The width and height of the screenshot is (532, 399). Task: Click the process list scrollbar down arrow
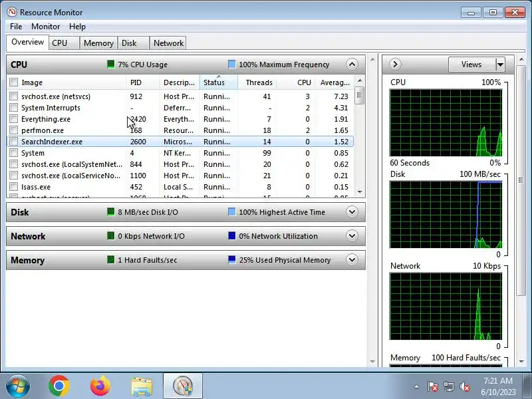tap(360, 192)
